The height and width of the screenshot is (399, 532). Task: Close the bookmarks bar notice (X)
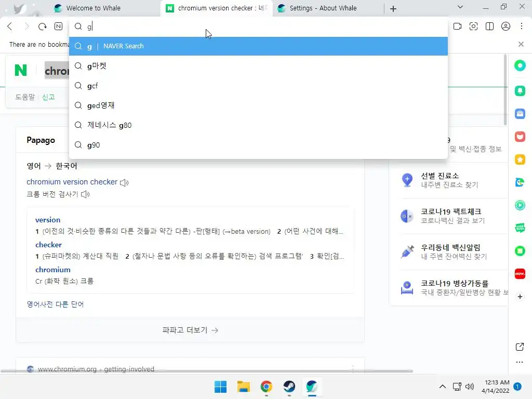[x=521, y=44]
